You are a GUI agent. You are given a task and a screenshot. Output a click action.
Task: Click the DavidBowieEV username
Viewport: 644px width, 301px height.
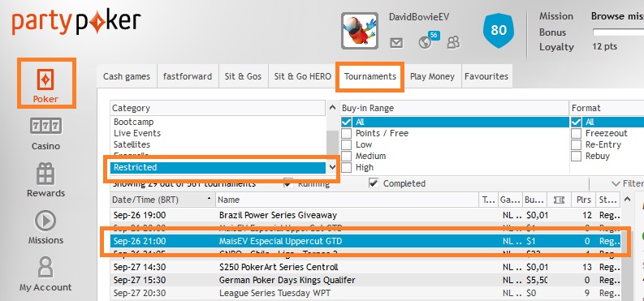pyautogui.click(x=419, y=17)
